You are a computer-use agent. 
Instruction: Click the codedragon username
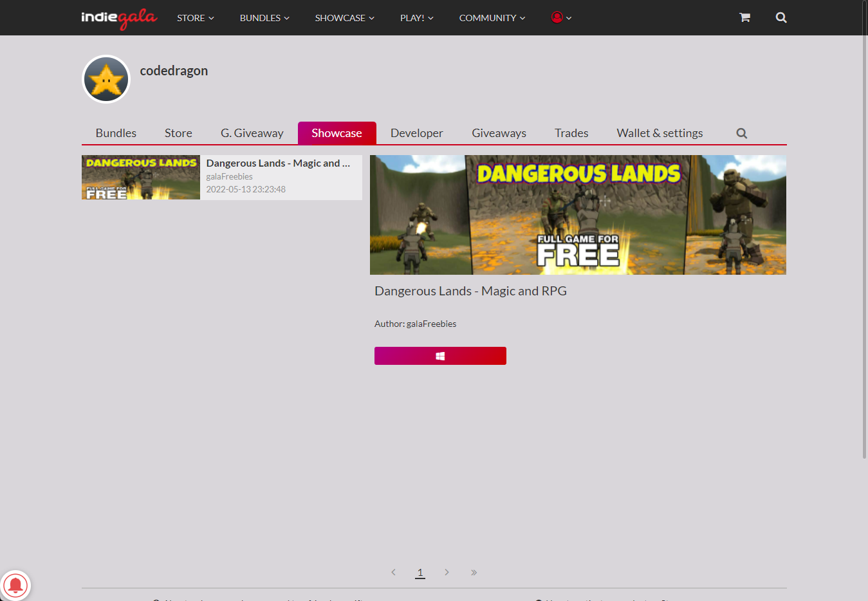point(174,71)
